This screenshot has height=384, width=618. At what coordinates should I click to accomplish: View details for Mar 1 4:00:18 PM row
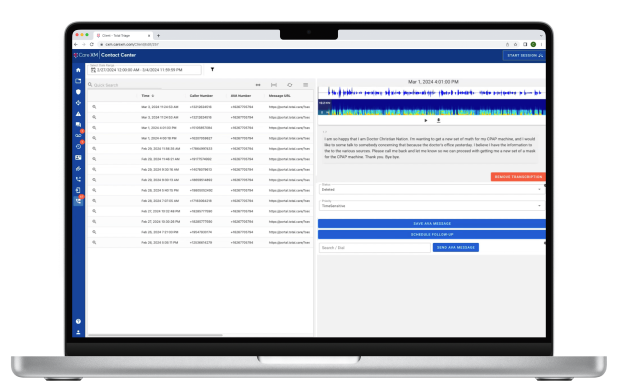94,138
